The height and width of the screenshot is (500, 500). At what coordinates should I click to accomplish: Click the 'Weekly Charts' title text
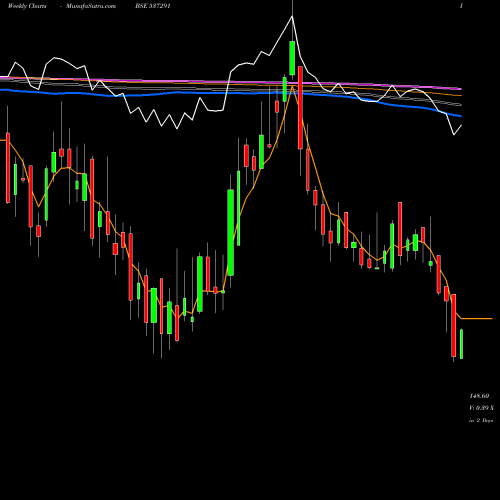27,6
